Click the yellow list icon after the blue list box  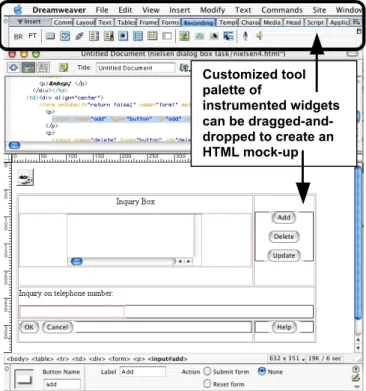152,36
